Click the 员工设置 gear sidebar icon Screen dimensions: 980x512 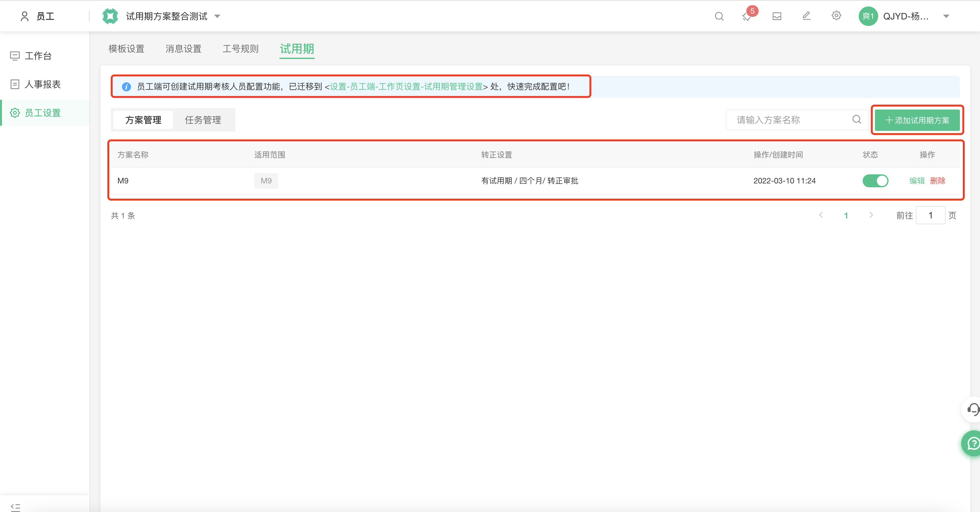pos(15,113)
